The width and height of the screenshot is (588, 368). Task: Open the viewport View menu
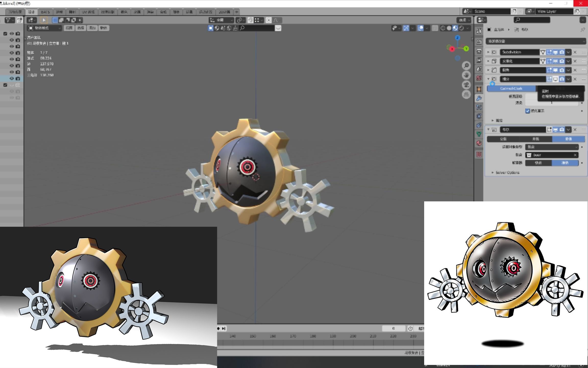[69, 28]
